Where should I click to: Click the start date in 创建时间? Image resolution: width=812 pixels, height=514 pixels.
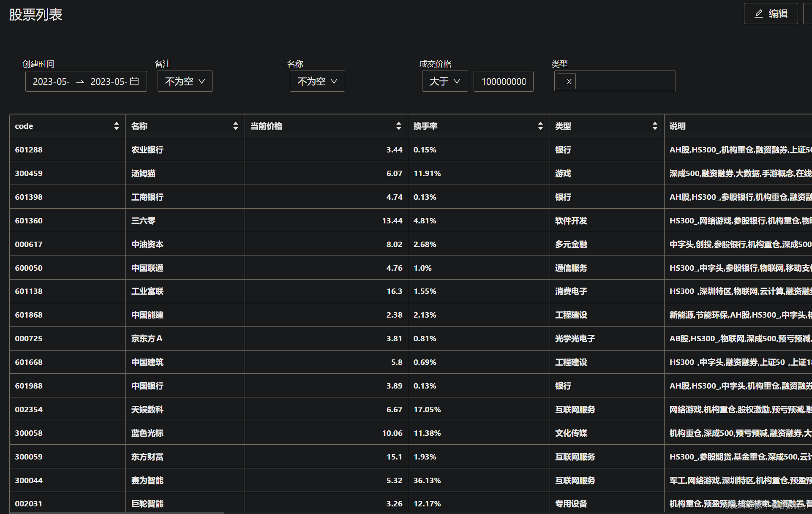point(51,82)
